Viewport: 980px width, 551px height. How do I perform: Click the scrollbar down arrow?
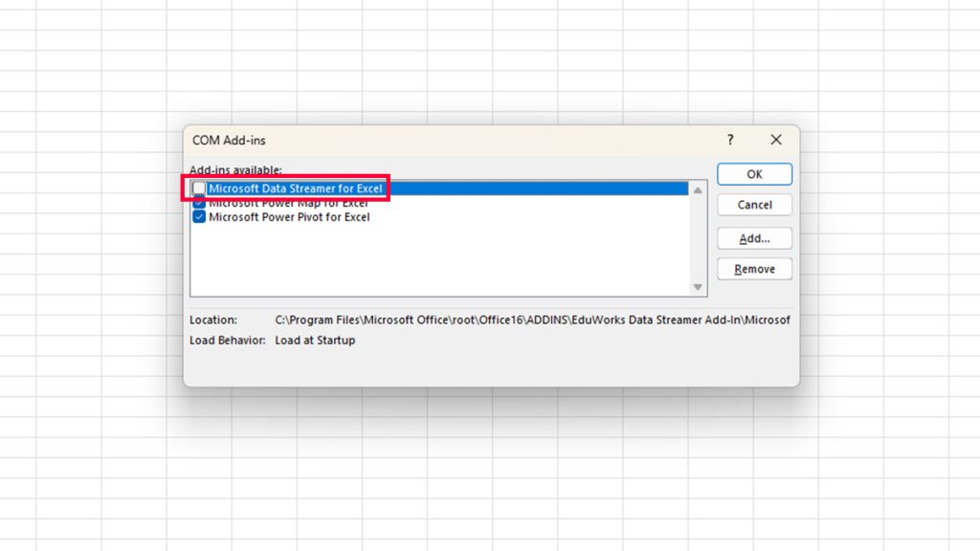point(699,286)
